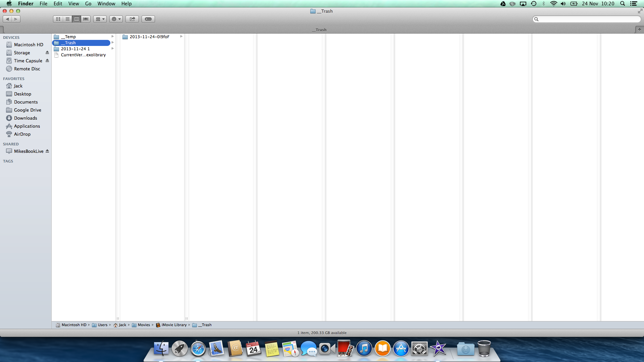The height and width of the screenshot is (362, 644).
Task: Click the Edit Tags toolbar button
Action: click(148, 19)
